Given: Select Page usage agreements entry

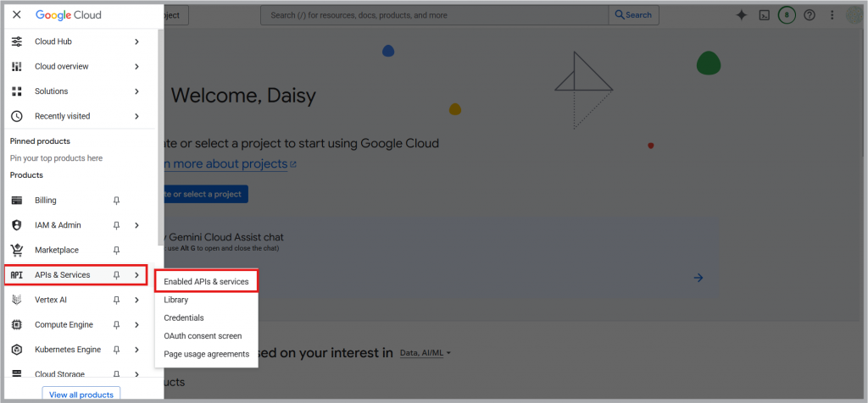Looking at the screenshot, I should (x=207, y=354).
